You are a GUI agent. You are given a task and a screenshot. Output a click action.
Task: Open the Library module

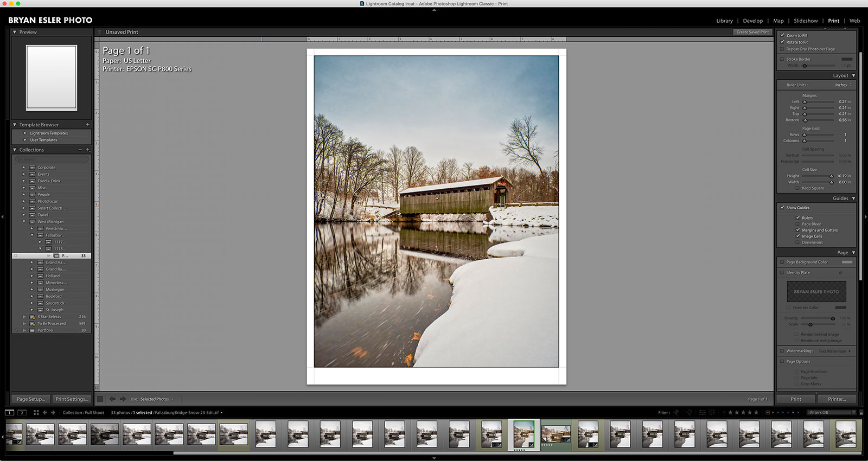tap(724, 21)
